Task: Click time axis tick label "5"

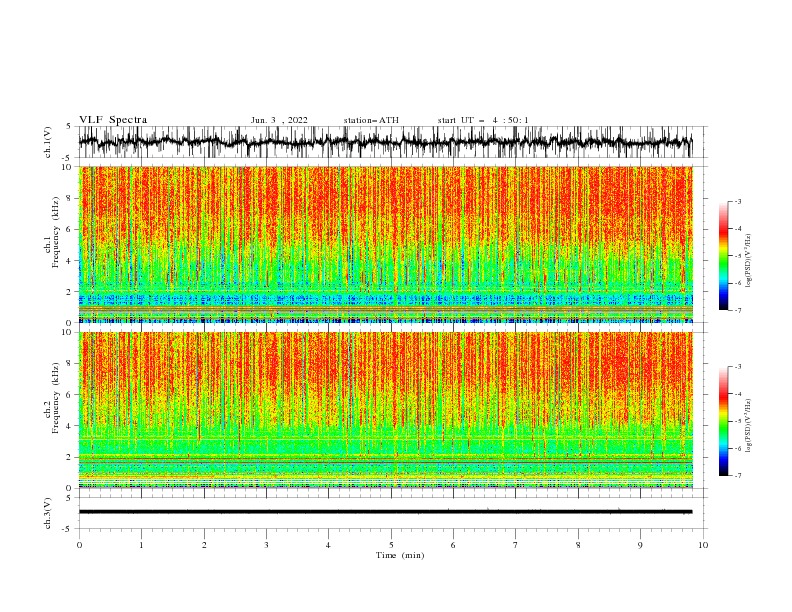Action: [391, 545]
